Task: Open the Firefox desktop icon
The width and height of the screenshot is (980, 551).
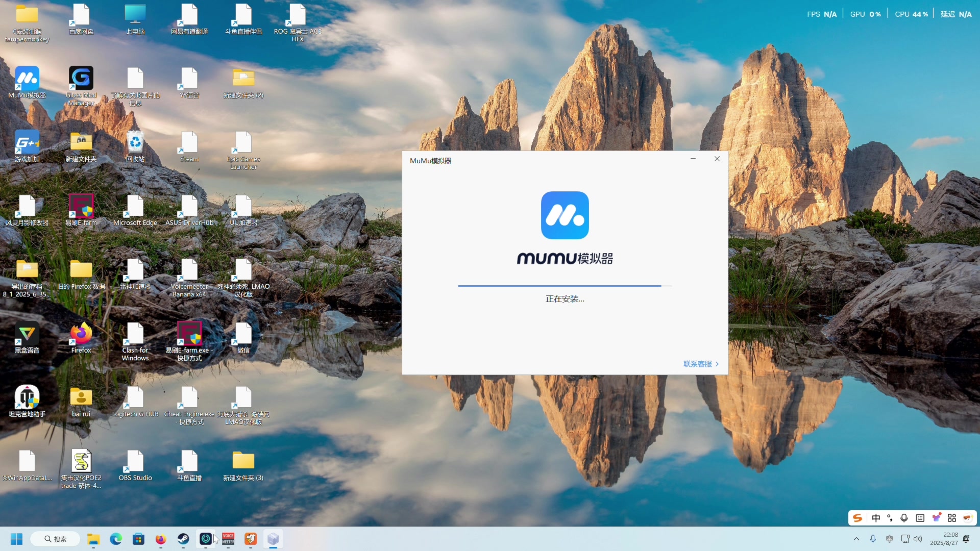Action: click(x=81, y=338)
